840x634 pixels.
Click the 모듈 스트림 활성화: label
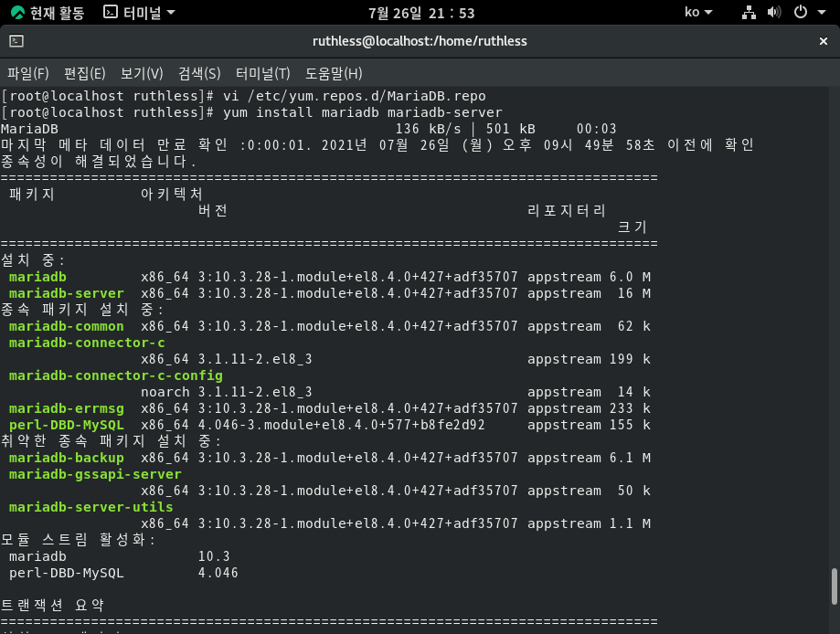click(x=79, y=540)
